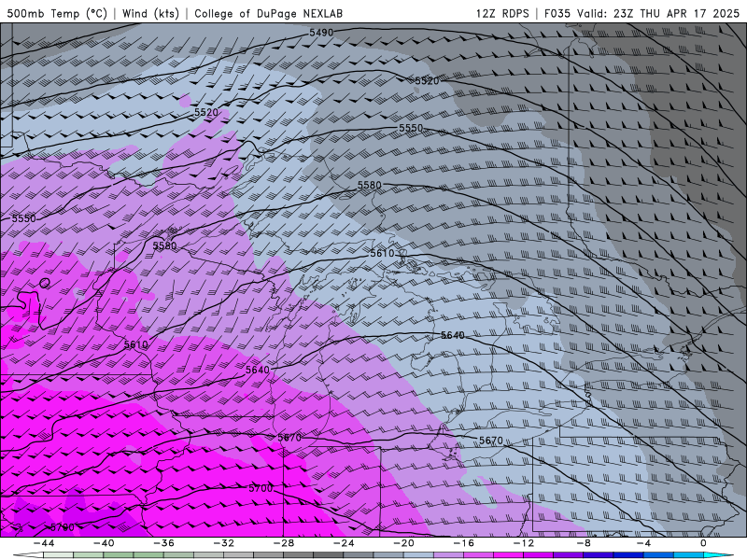Select the '12Z RDPS' model run text
Screen dimensions: 747x560
coord(502,13)
